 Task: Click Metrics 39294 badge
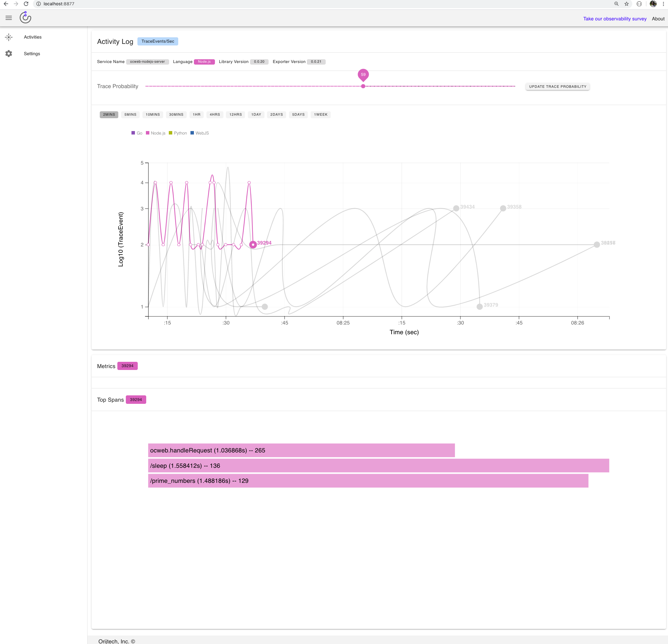click(127, 366)
